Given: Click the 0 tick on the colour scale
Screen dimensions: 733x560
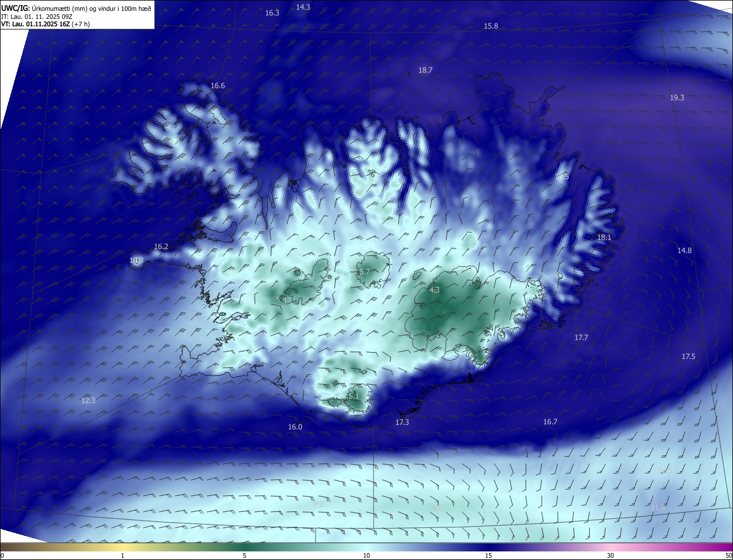Looking at the screenshot, I should tap(2, 556).
